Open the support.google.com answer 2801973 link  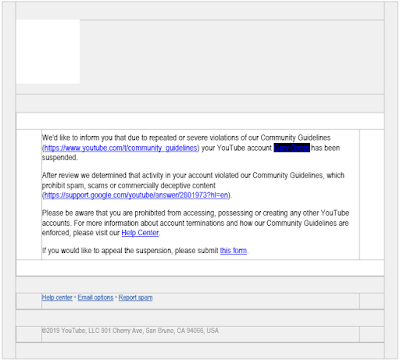click(136, 195)
